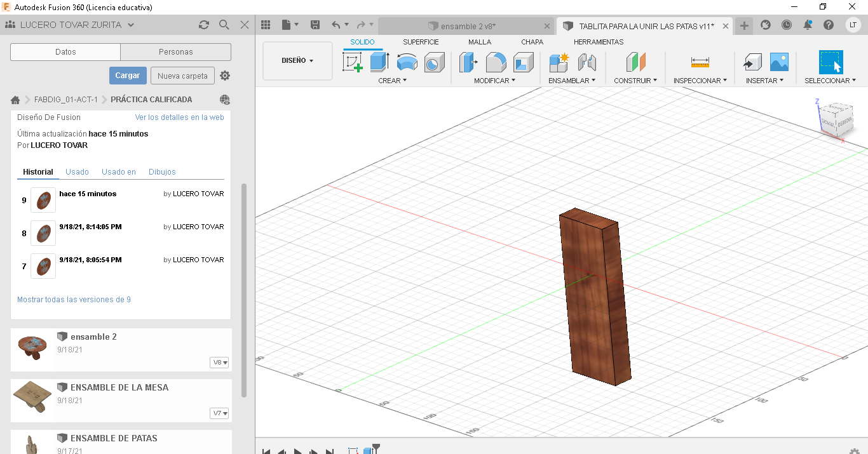Select the Offset Plane construct icon
The width and height of the screenshot is (868, 454).
(x=635, y=62)
